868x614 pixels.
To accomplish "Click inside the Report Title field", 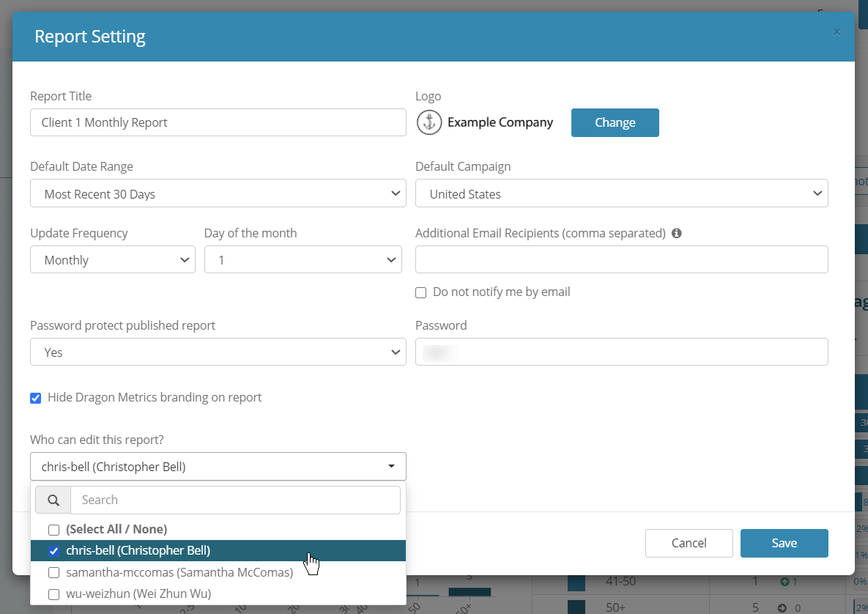I will (218, 122).
